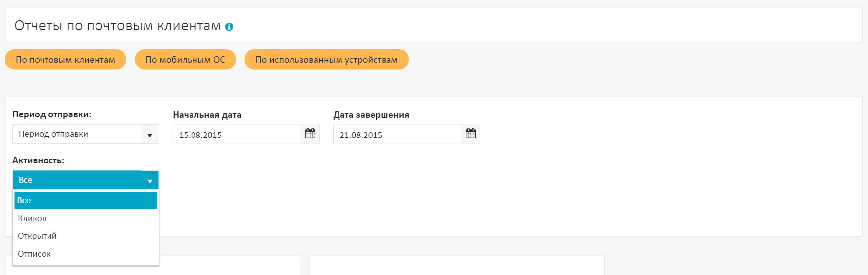The width and height of the screenshot is (868, 275).
Task: Open the По мобильным ОС report
Action: click(x=185, y=60)
